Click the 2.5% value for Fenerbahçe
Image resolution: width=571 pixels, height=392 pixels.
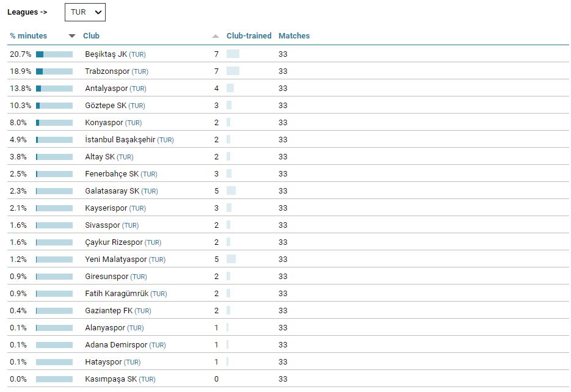[18, 174]
